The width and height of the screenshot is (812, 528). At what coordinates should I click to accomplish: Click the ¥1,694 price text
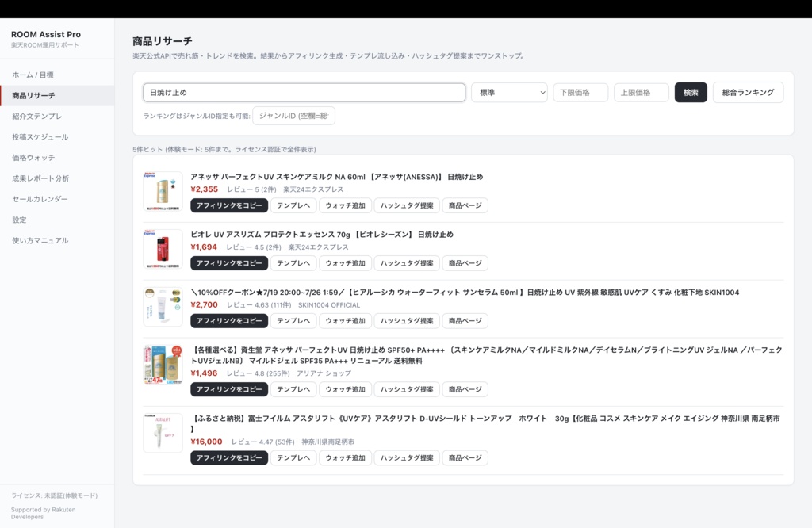click(204, 247)
